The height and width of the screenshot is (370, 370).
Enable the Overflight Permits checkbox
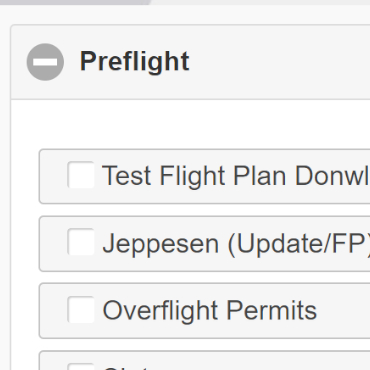click(81, 310)
